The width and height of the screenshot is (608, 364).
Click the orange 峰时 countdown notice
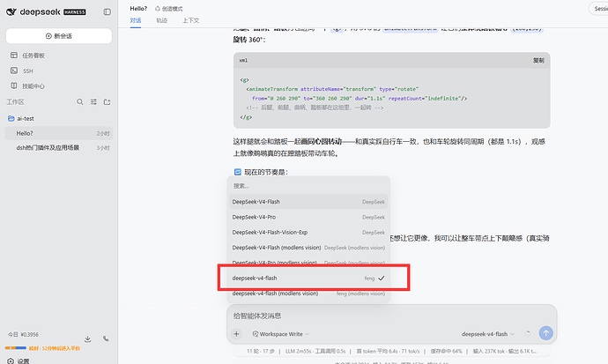(55, 348)
